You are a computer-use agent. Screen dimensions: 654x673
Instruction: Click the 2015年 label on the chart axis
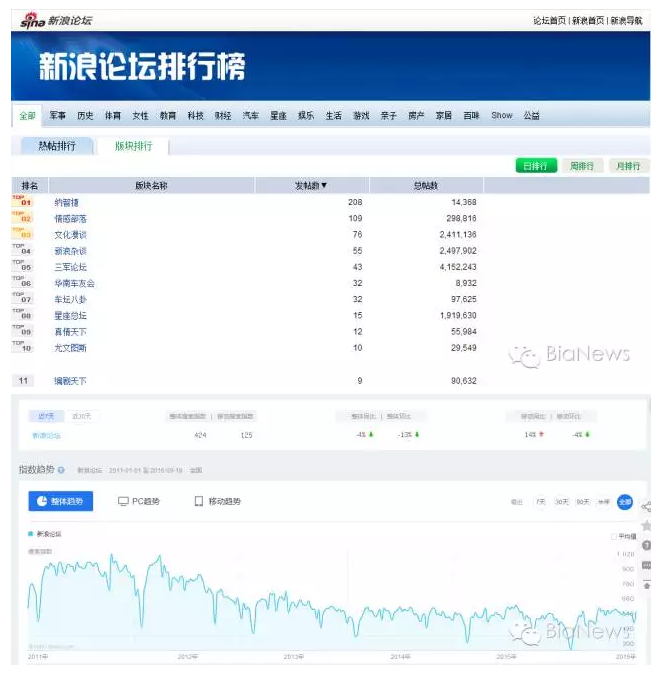pyautogui.click(x=506, y=657)
